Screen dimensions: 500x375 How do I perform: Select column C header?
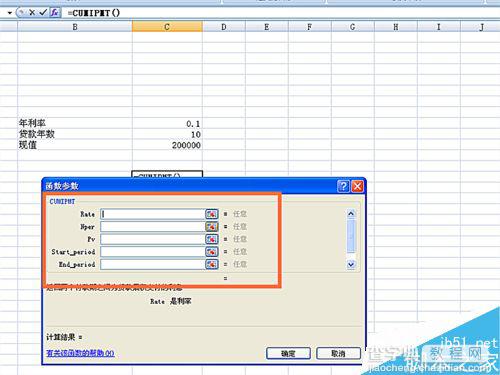[167, 27]
